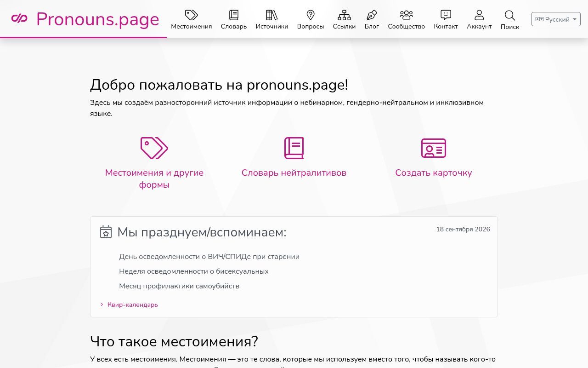Click the large book icon above Словарь нейтралитивов

[294, 148]
